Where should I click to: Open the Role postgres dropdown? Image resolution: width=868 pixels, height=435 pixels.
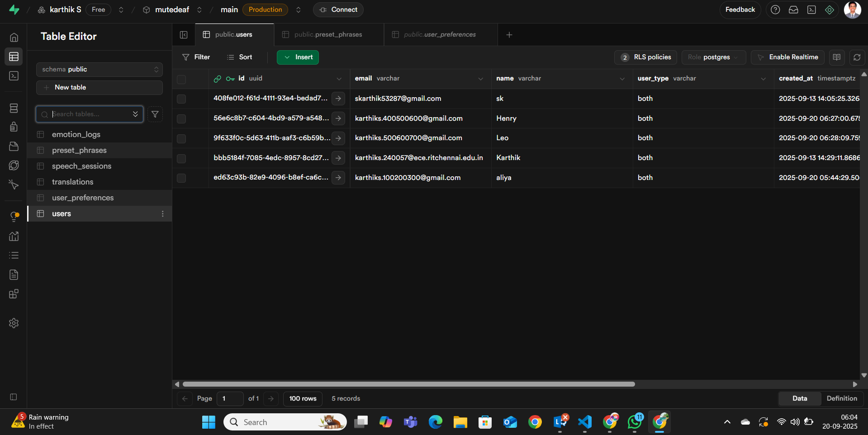(714, 57)
